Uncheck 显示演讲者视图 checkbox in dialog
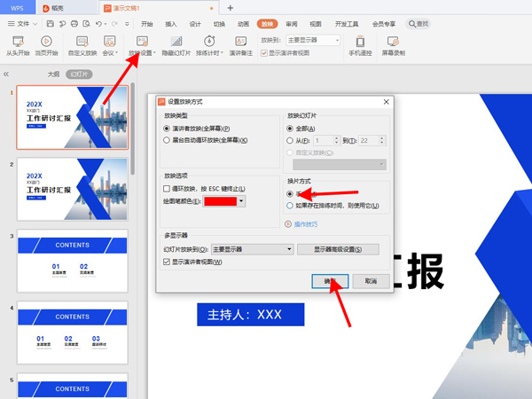Image resolution: width=532 pixels, height=399 pixels. pos(166,262)
